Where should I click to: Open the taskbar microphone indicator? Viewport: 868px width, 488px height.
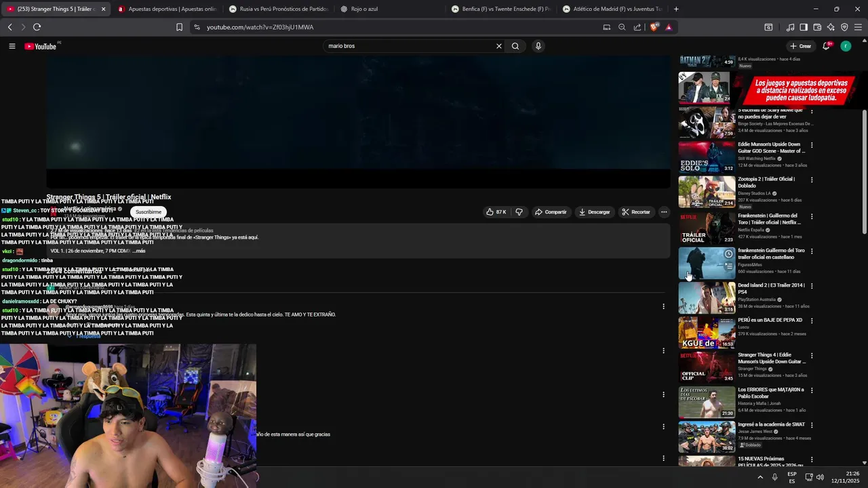[774, 477]
